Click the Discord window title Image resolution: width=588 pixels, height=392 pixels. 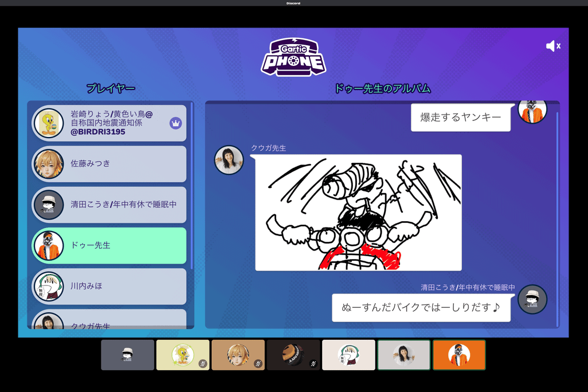(293, 3)
